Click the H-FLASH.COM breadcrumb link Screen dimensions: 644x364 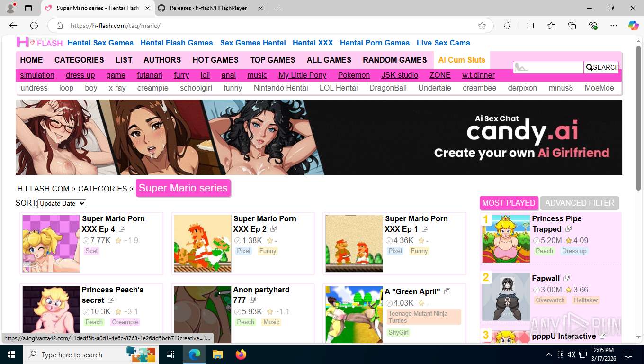44,189
